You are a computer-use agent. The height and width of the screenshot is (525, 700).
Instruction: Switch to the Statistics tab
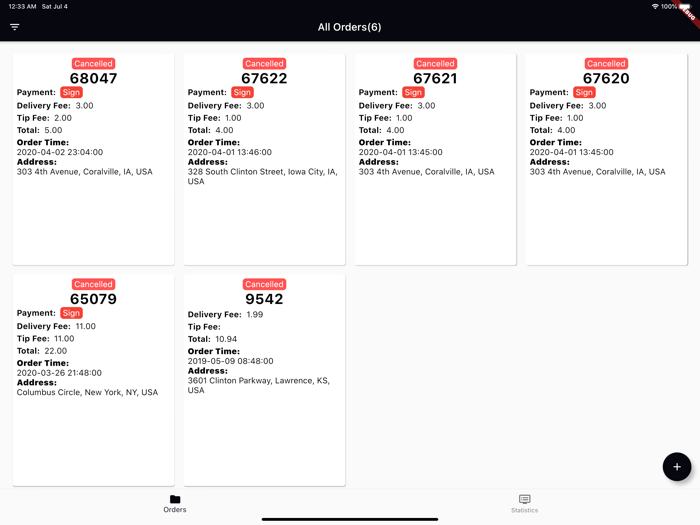525,504
